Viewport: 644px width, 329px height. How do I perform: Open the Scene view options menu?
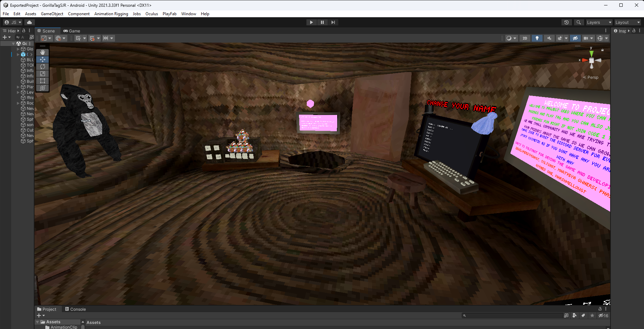tap(606, 31)
